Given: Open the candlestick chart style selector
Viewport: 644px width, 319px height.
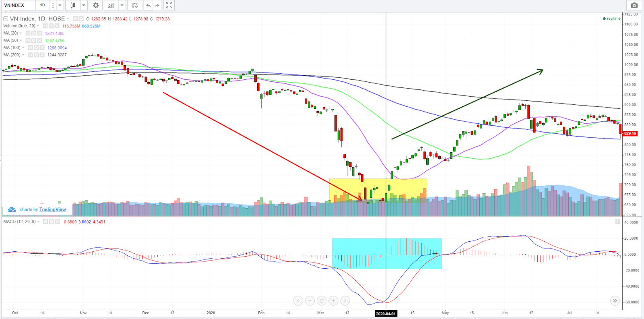Looking at the screenshot, I should [73, 5].
